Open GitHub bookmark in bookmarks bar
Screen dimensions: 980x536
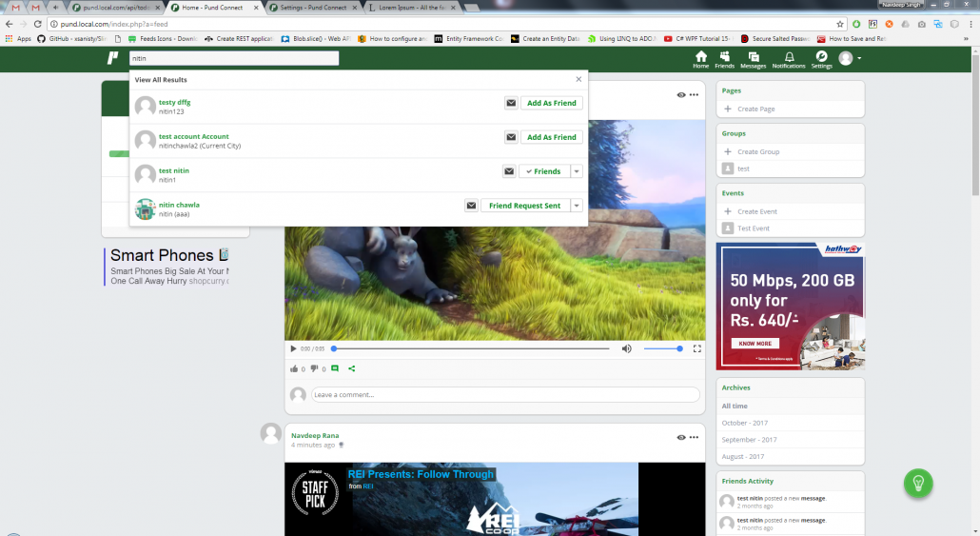[71, 39]
